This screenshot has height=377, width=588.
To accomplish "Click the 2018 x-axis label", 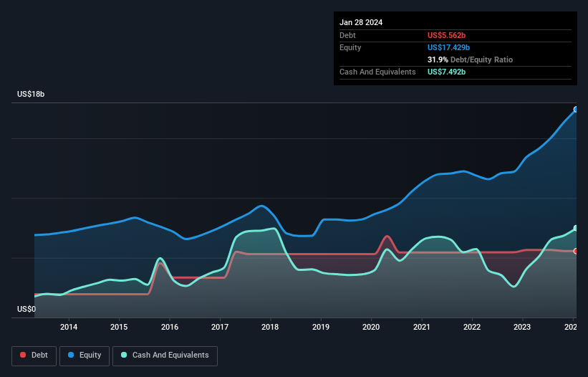I will pos(270,327).
